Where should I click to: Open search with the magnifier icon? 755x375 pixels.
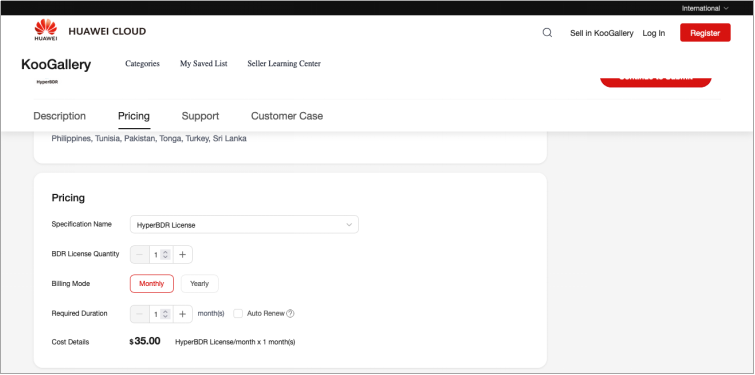click(547, 33)
